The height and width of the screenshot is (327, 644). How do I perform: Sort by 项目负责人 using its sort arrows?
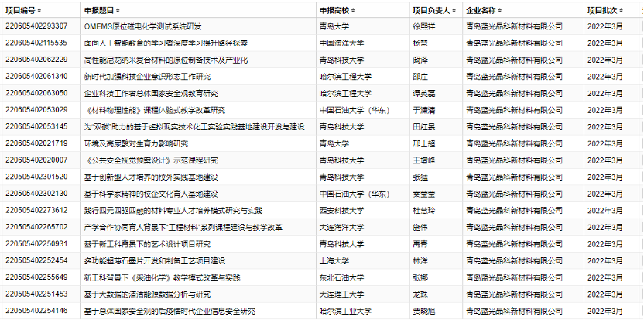454,10
